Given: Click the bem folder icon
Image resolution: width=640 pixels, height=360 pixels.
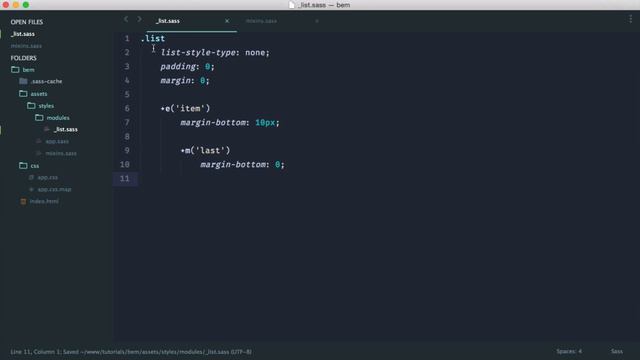Looking at the screenshot, I should (x=15, y=70).
